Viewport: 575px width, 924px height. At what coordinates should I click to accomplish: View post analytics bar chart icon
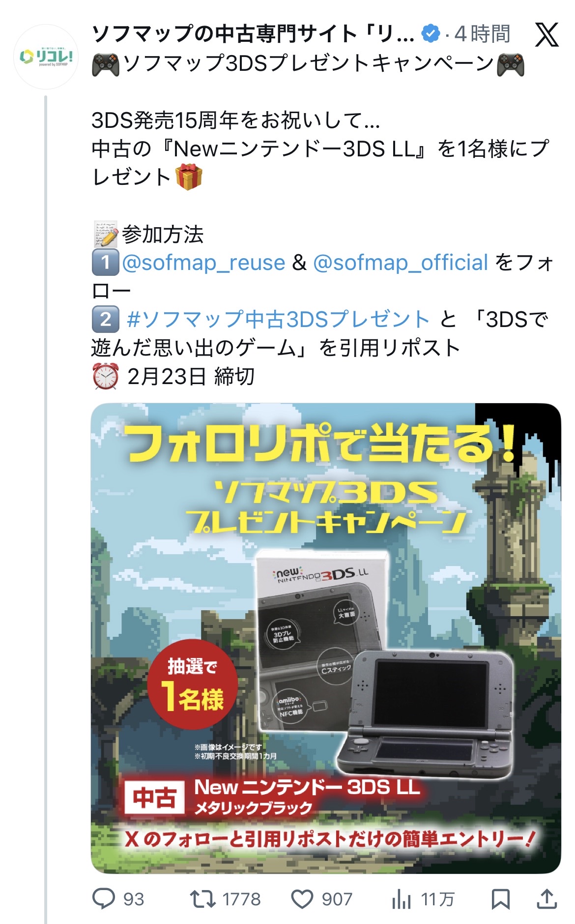[x=402, y=899]
